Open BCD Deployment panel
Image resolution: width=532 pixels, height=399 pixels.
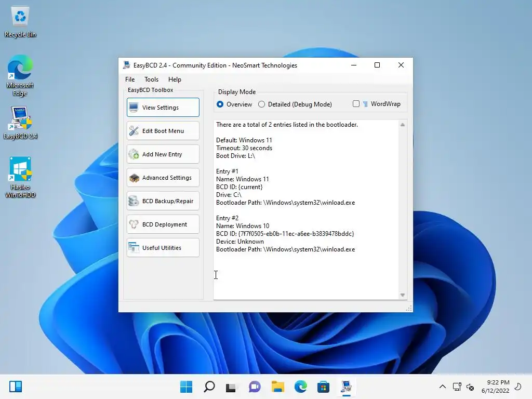click(163, 224)
